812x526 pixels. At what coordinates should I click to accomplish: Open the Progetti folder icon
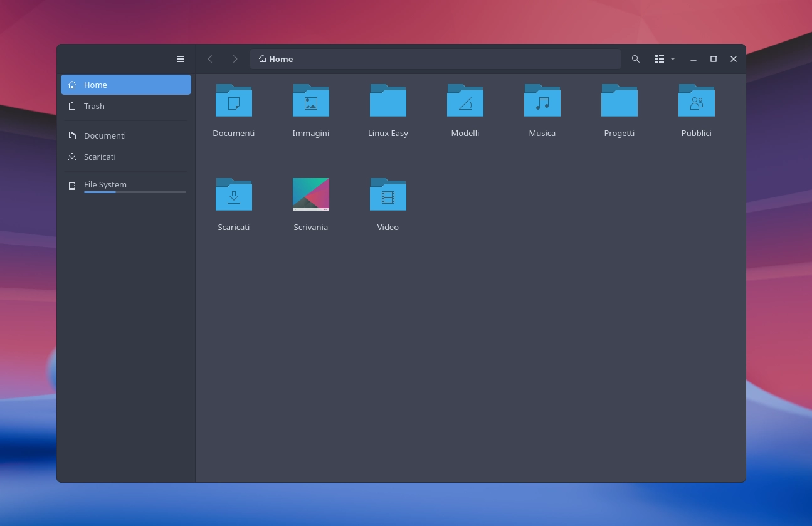pos(620,100)
